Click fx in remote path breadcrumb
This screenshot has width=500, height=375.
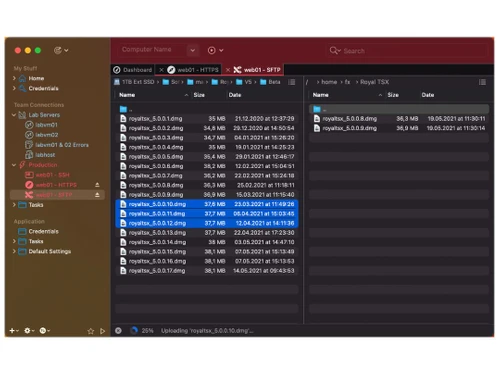pos(347,82)
